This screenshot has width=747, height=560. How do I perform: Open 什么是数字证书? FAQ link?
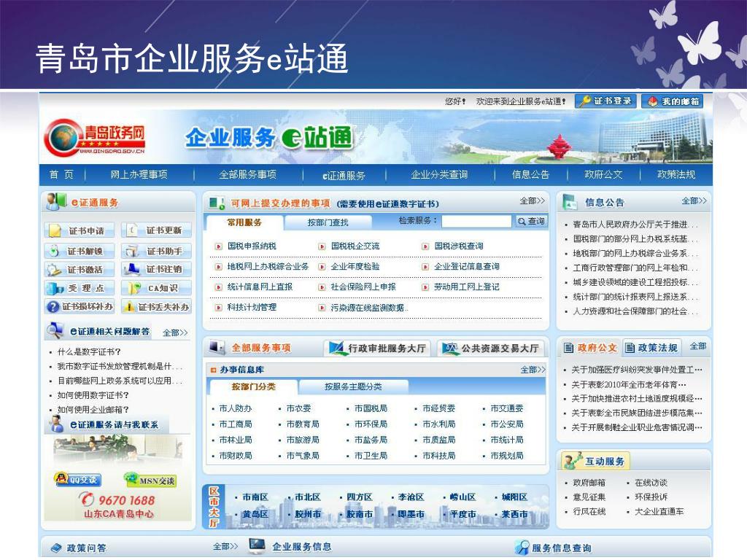pos(88,351)
